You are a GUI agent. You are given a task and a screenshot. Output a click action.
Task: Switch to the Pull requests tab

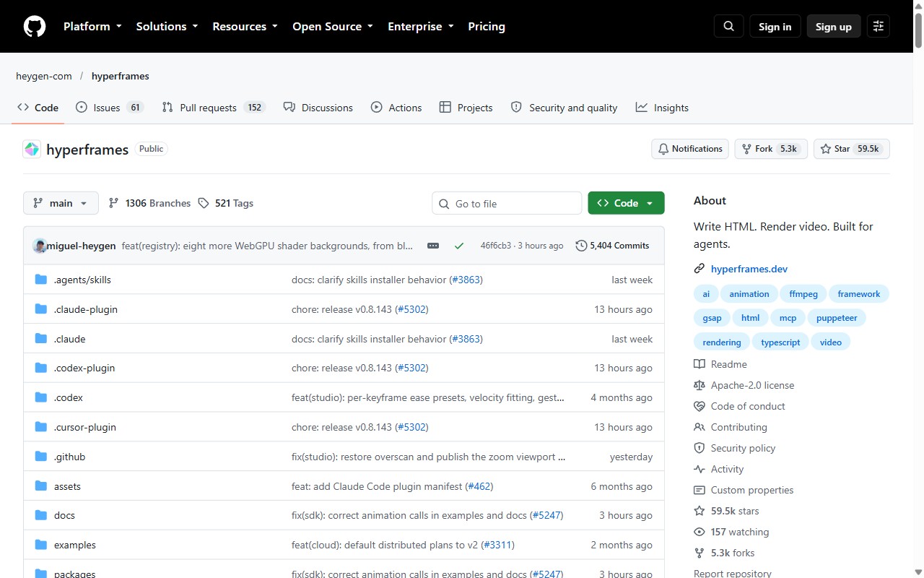pos(213,108)
